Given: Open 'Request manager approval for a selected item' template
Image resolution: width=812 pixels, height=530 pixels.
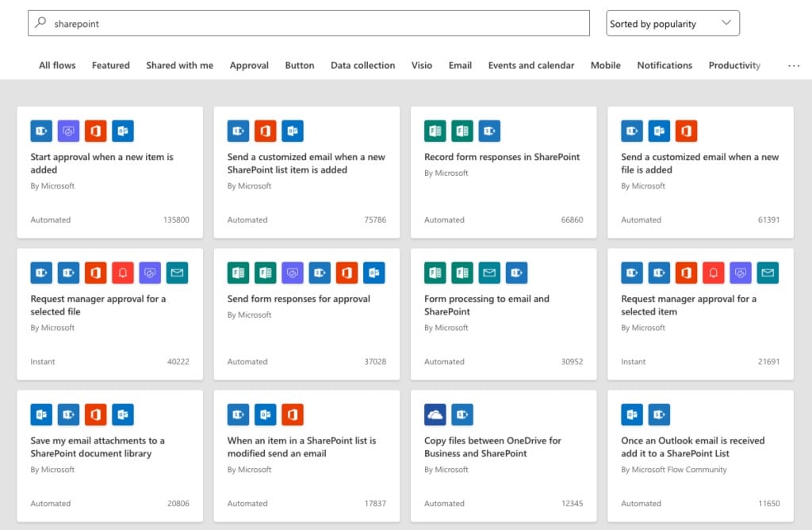Looking at the screenshot, I should pos(688,305).
